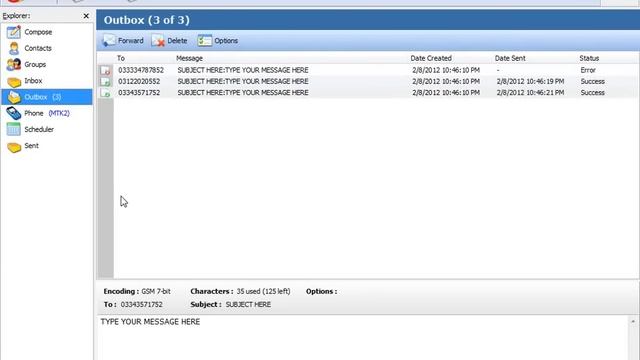Open the Inbox folder icon
Image resolution: width=640 pixels, height=360 pixels.
14,82
